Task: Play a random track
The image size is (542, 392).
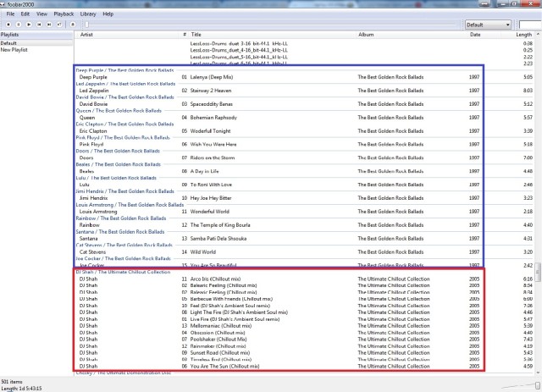Action: [59, 25]
